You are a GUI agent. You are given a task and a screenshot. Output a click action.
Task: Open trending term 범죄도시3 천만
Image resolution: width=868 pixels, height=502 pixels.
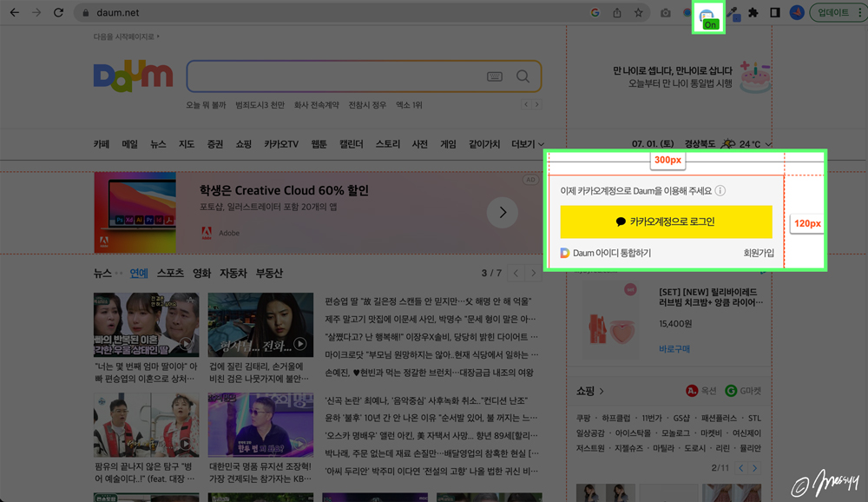(260, 105)
